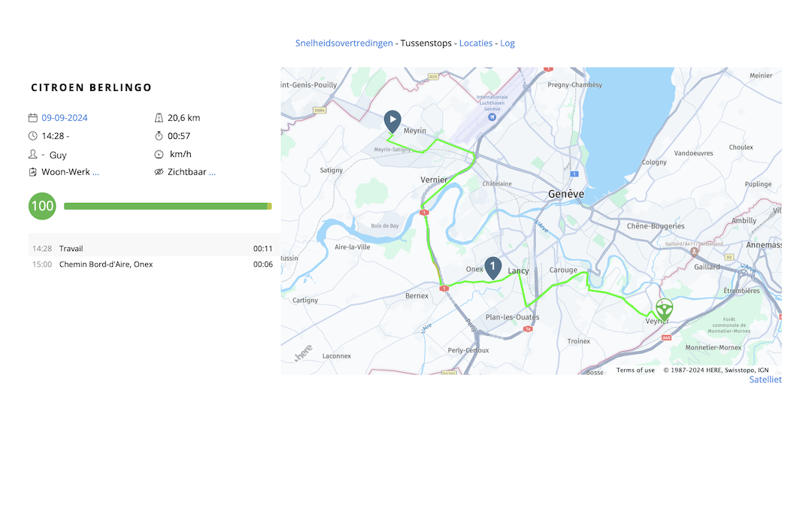The image size is (812, 511).
Task: Click the stopwatch icon beside 00:57
Action: [x=159, y=136]
